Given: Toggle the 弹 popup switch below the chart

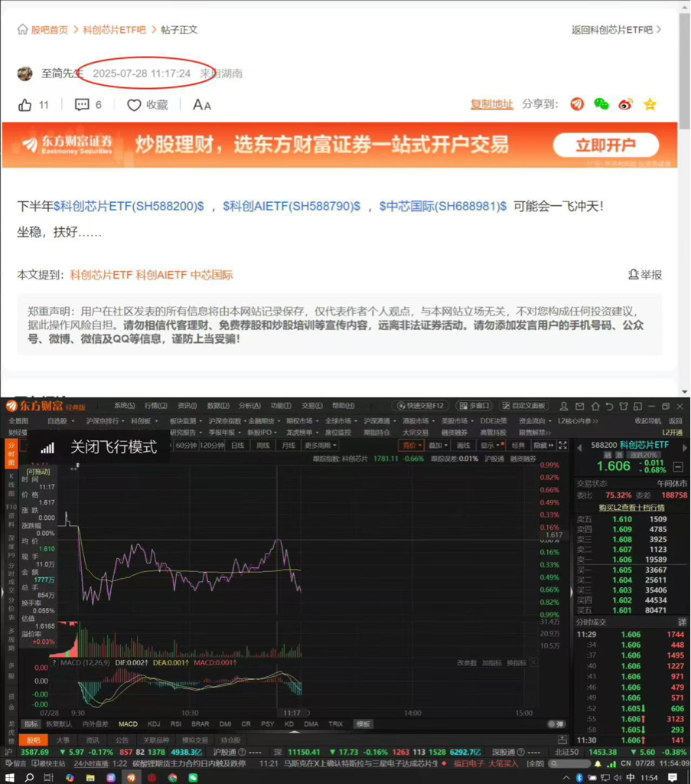Looking at the screenshot, I should [556, 724].
